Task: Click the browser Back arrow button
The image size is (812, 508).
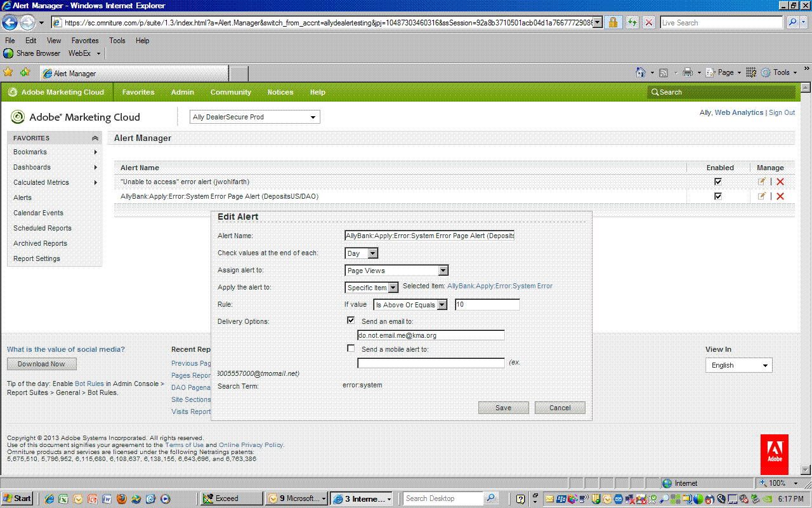Action: 10,23
